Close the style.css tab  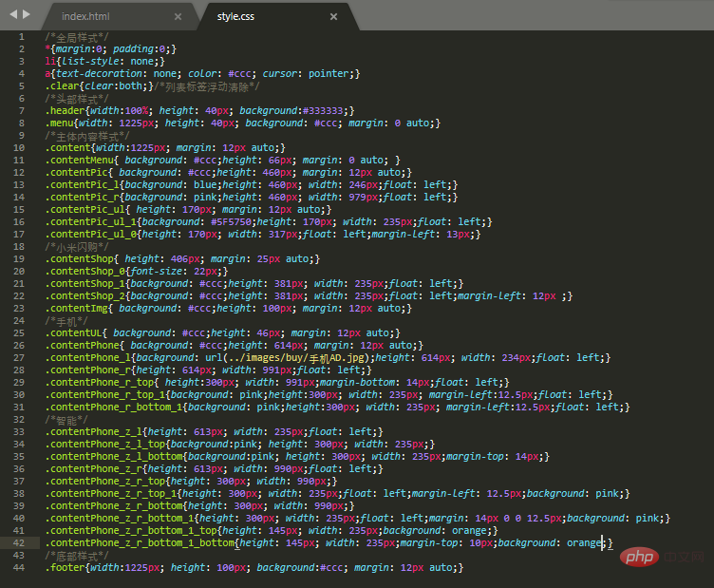click(x=334, y=17)
